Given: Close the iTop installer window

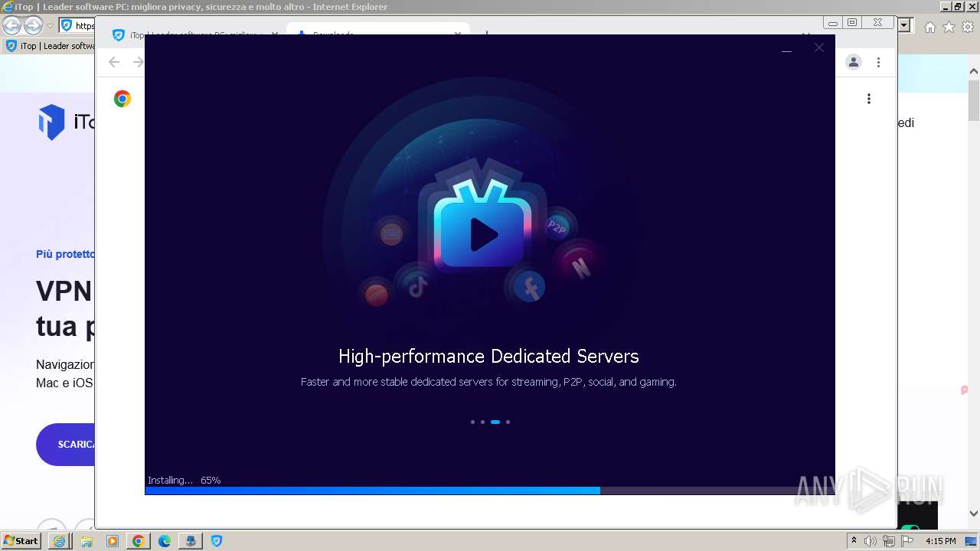Looking at the screenshot, I should pos(819,47).
